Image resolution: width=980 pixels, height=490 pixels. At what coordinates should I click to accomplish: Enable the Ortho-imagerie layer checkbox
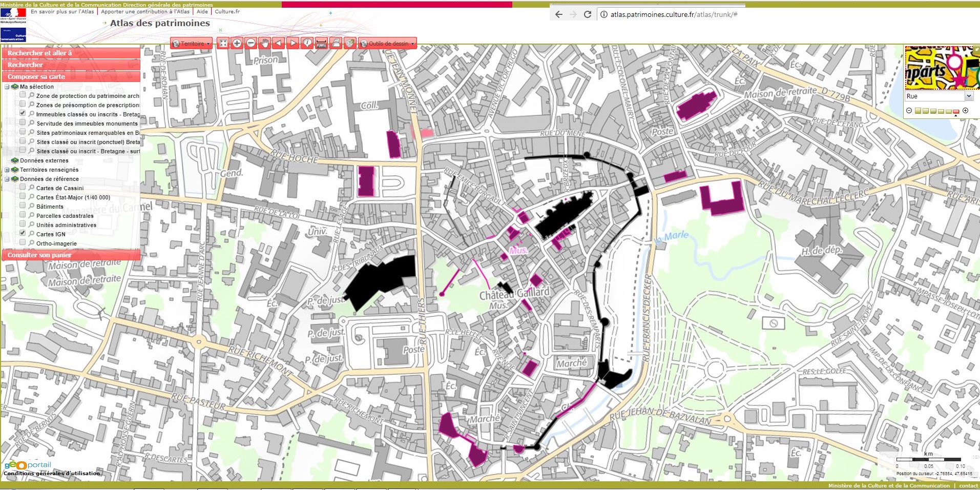[x=23, y=242]
